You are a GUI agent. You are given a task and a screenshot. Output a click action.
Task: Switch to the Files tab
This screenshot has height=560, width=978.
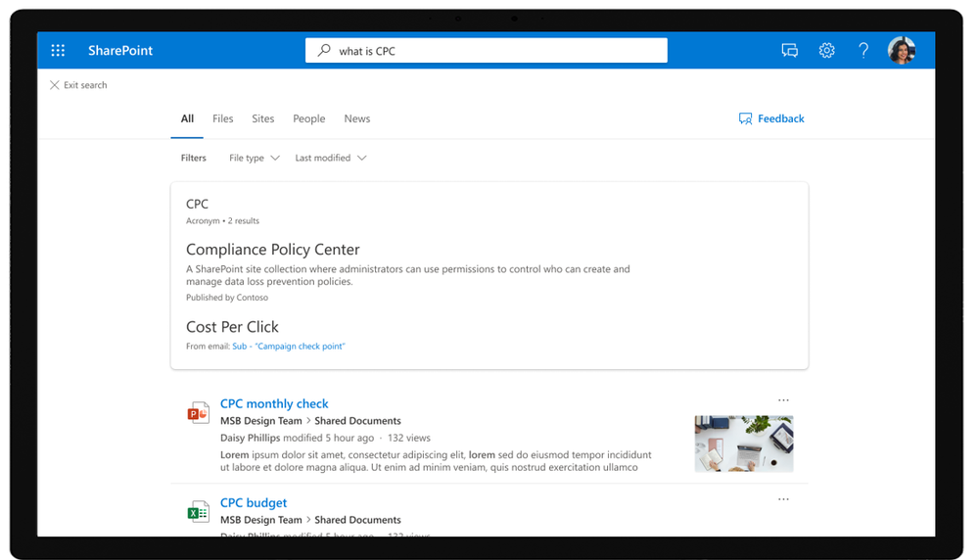tap(222, 118)
